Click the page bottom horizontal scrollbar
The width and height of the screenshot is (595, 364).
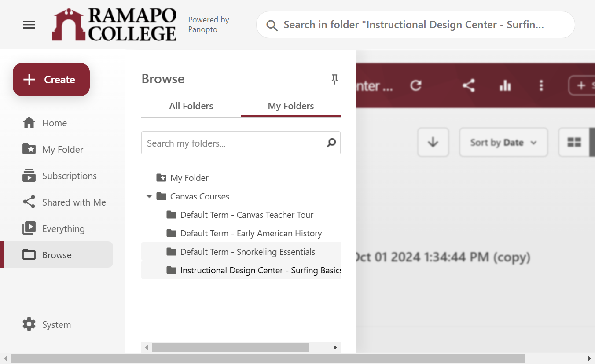(268, 359)
